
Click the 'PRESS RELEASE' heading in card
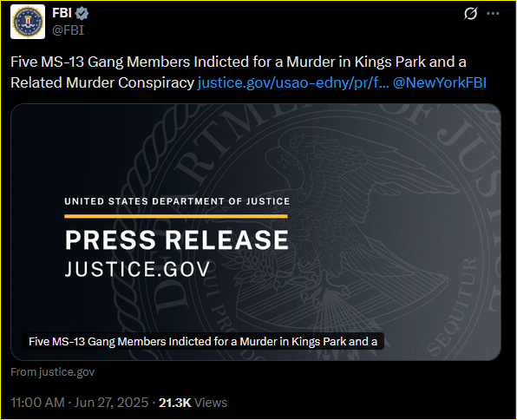click(177, 240)
